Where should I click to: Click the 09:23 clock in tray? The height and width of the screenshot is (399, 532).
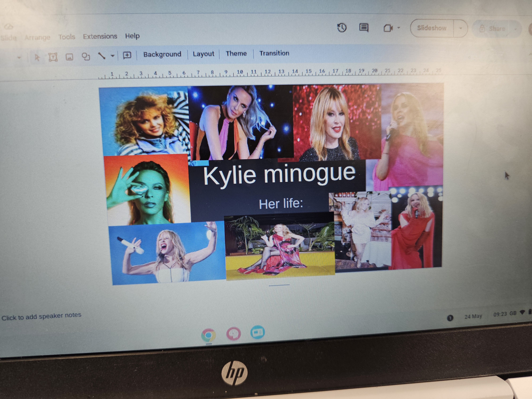(x=500, y=314)
